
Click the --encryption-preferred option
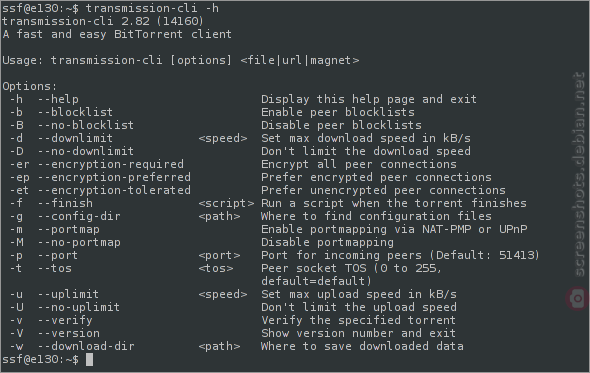click(x=114, y=177)
